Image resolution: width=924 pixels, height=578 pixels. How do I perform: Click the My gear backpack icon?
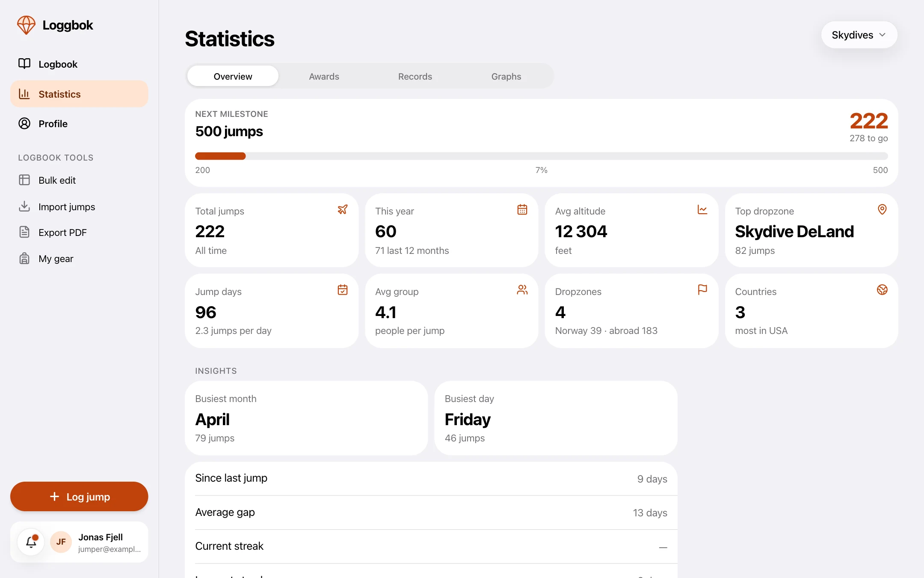coord(24,258)
